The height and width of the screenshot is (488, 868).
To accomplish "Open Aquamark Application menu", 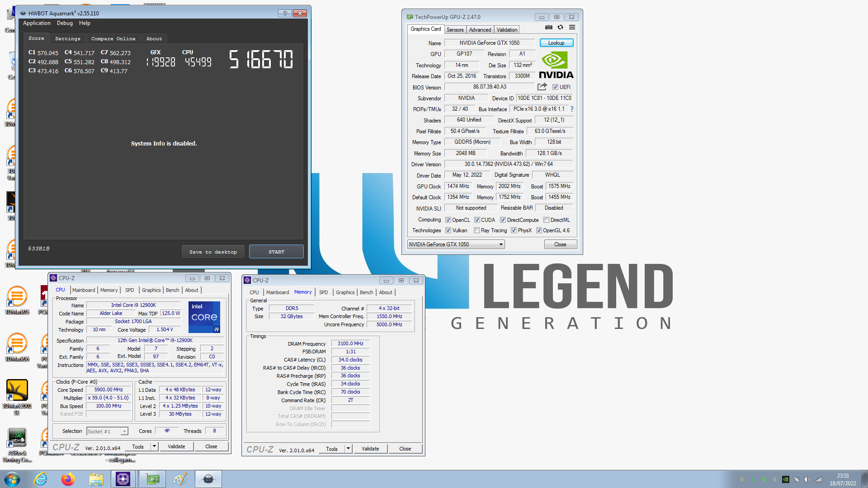I will tap(37, 23).
